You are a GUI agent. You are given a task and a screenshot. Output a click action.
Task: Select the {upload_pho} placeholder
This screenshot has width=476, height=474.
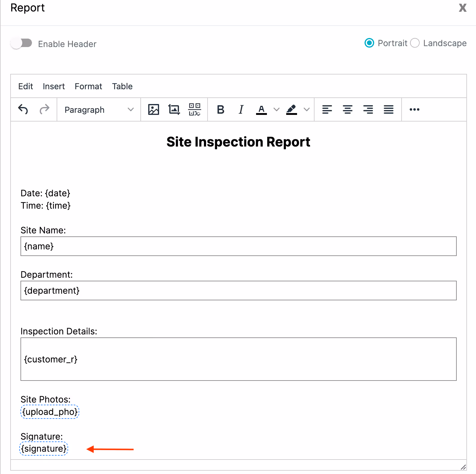(50, 412)
